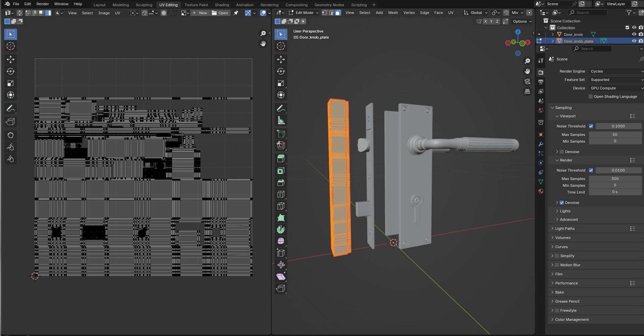Viewport: 644px width, 336px height.
Task: Select the Annotate tool in UV editor
Action: click(x=11, y=108)
